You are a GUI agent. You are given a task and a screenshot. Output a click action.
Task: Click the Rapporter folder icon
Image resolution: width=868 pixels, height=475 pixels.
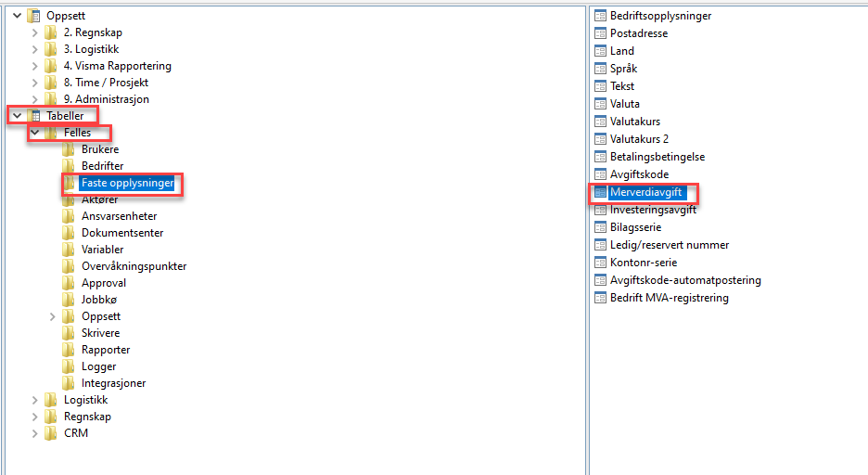click(68, 350)
